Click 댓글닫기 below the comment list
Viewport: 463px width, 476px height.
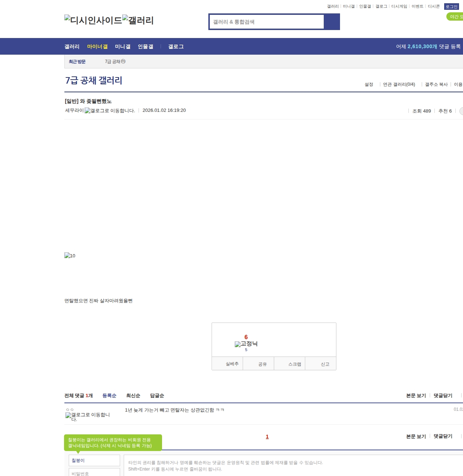pyautogui.click(x=443, y=437)
